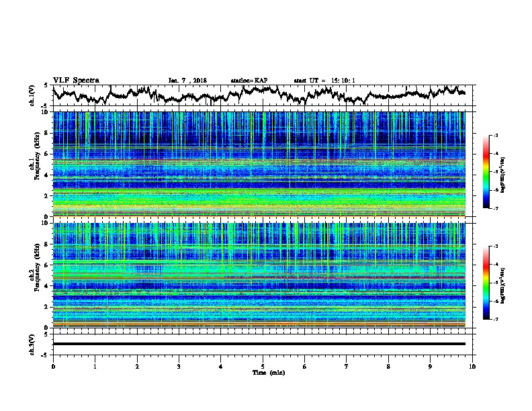Click the start UT 15:10:1 label

tap(324, 81)
